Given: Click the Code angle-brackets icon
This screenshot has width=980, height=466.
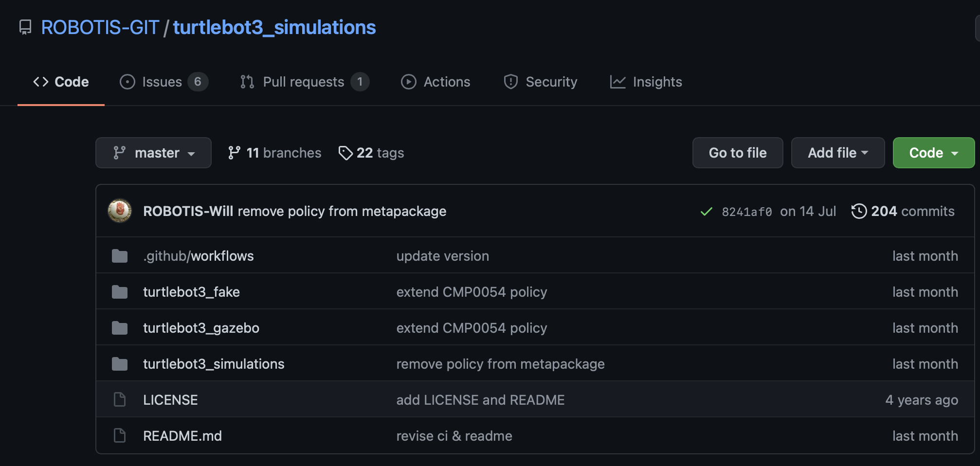Looking at the screenshot, I should (41, 82).
